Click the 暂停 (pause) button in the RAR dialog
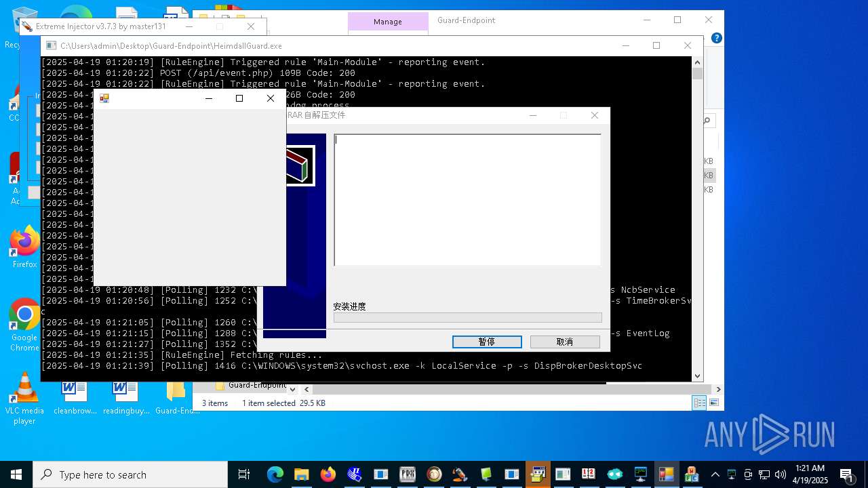 click(x=487, y=342)
